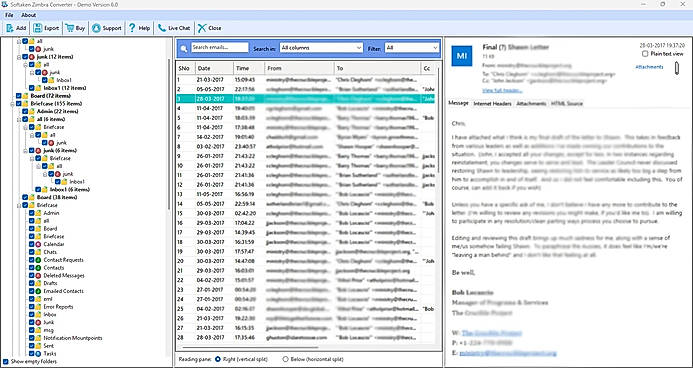The image size is (693, 368).
Task: Select the email row with time 15:09:45
Action: click(305, 80)
